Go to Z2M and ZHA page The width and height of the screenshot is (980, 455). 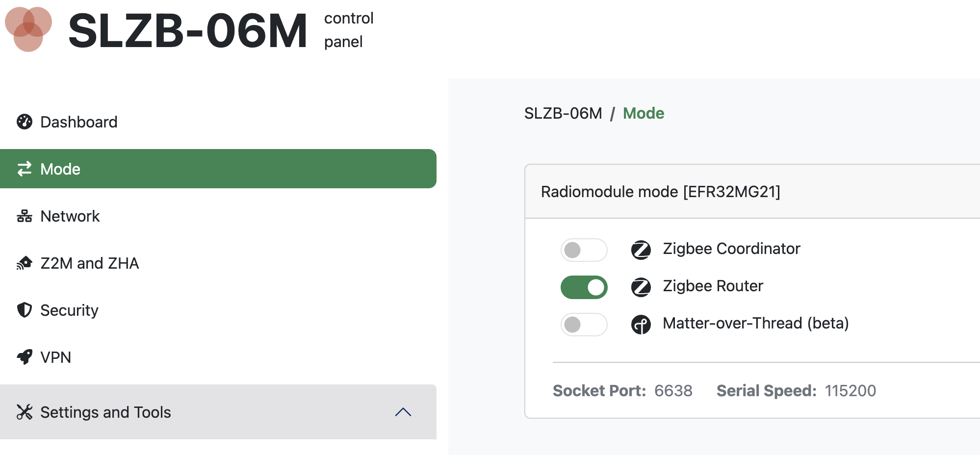point(218,263)
